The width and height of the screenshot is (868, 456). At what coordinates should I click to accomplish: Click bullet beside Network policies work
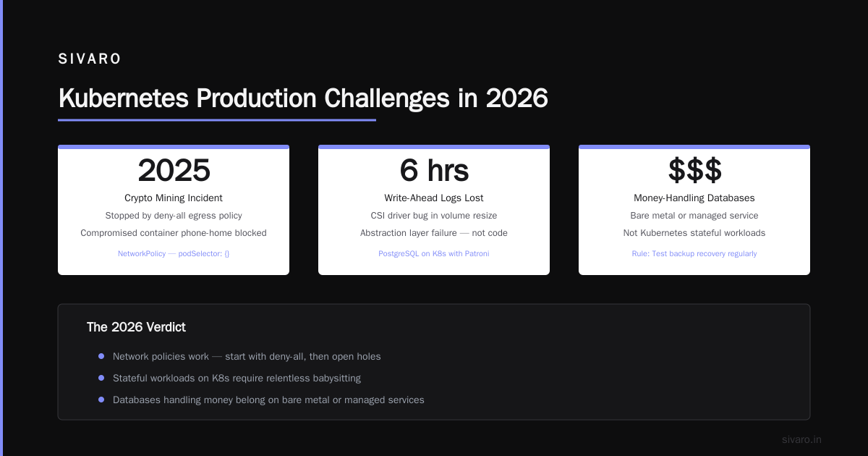point(101,356)
